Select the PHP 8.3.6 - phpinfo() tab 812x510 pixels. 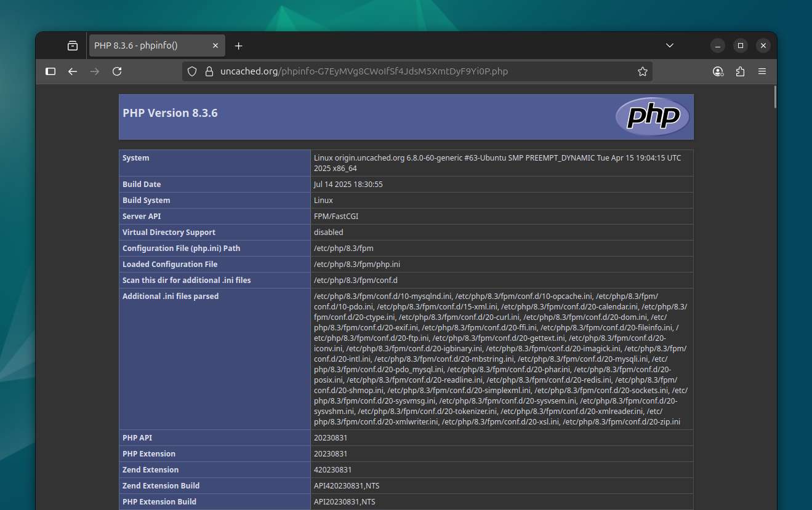tap(157, 46)
